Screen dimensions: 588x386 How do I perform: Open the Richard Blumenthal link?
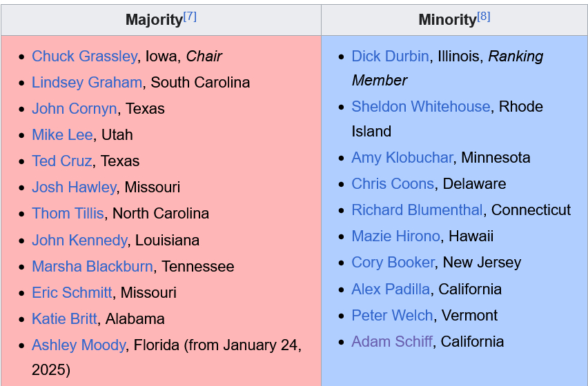(x=417, y=210)
